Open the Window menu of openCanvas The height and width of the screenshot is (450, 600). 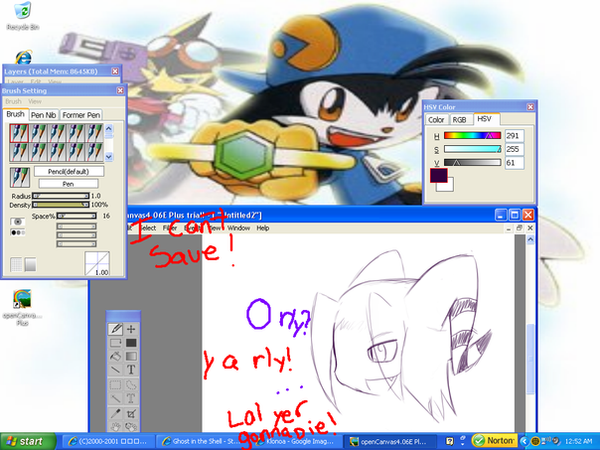[239, 228]
